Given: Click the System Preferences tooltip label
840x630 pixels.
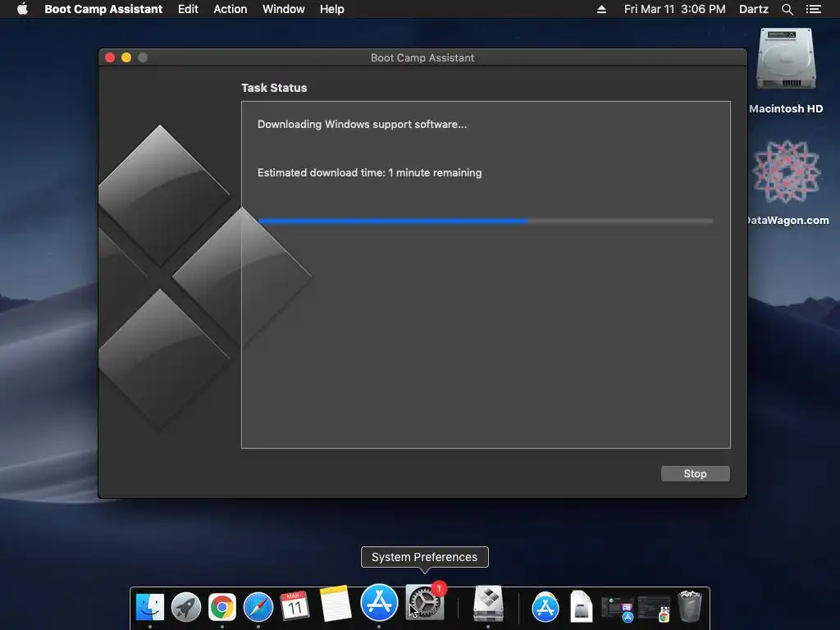Looking at the screenshot, I should coord(424,557).
